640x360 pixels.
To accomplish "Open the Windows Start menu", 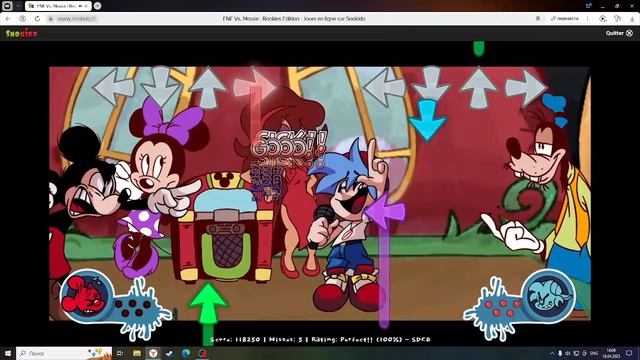I will (x=7, y=353).
